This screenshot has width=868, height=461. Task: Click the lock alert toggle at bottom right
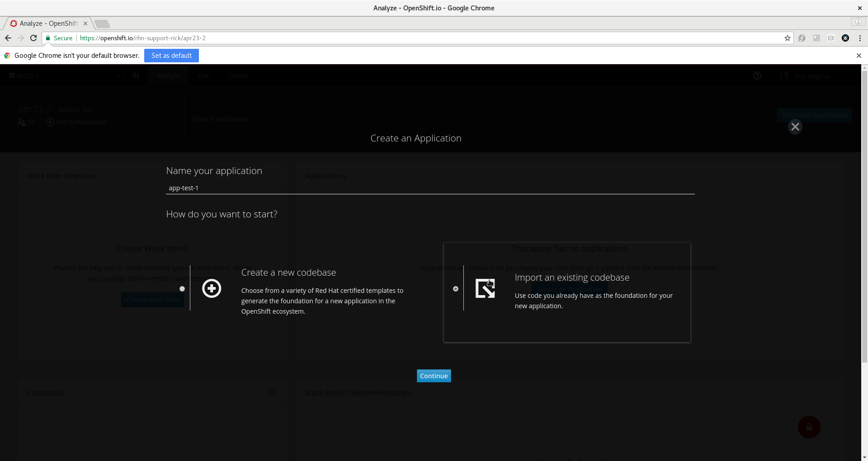point(809,427)
